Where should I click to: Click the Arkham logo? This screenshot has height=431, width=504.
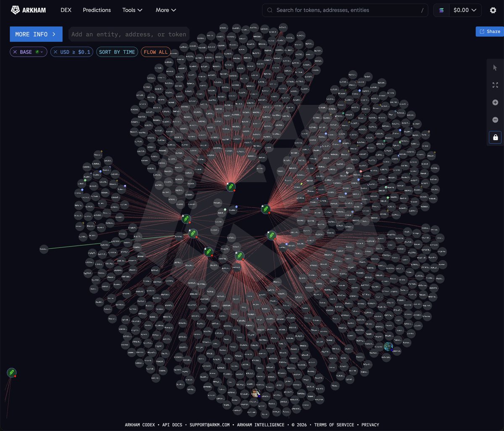[x=28, y=10]
